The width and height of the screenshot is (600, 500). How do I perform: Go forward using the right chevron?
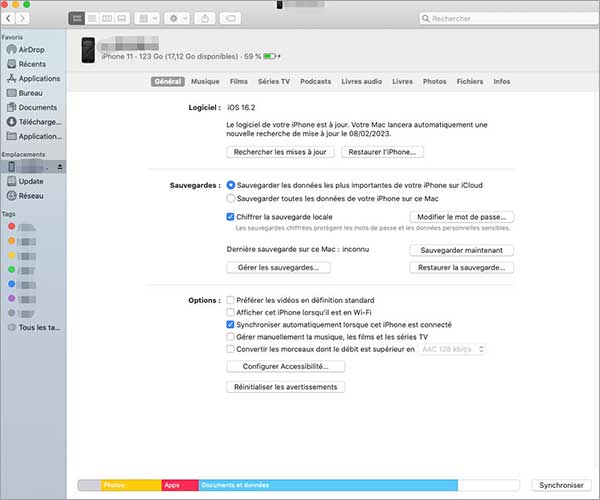[22, 18]
